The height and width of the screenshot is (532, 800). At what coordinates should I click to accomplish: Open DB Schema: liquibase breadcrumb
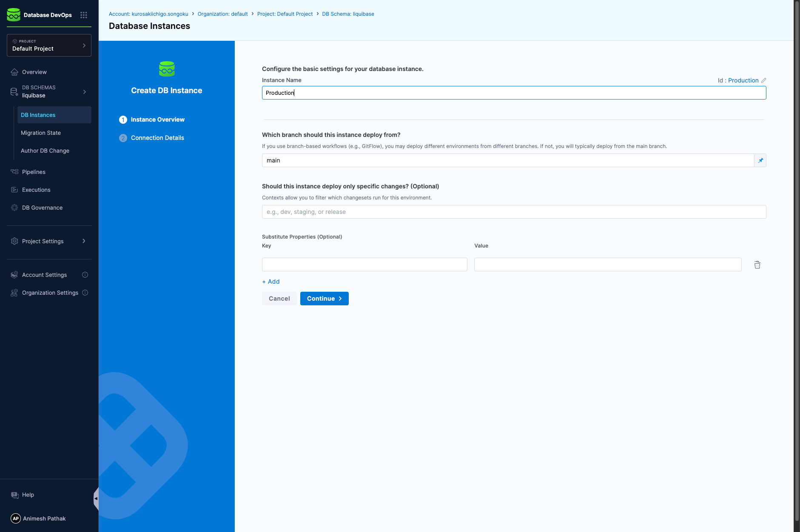348,14
